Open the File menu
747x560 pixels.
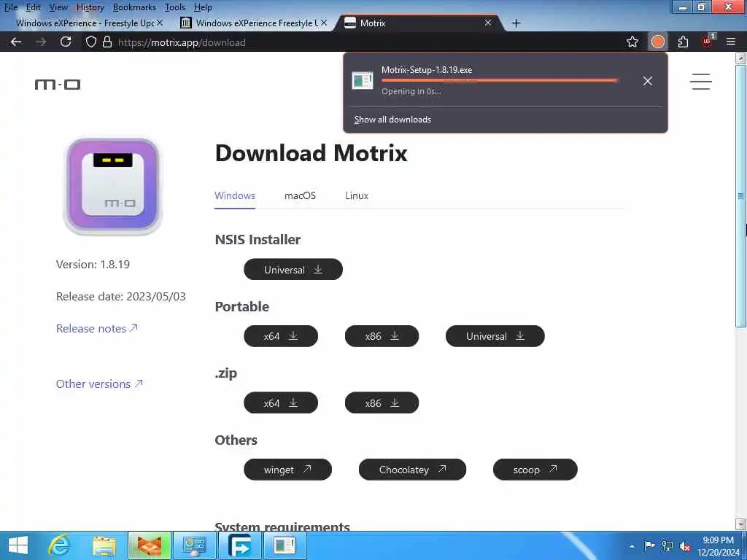[x=11, y=7]
